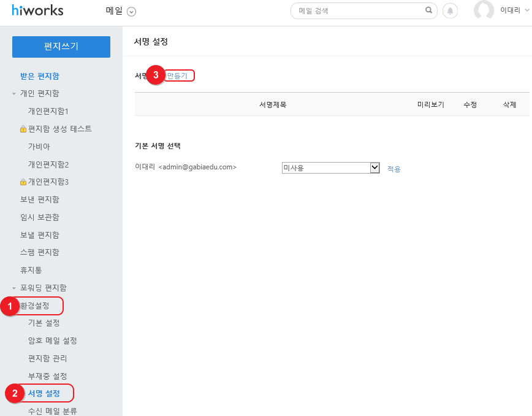The width and height of the screenshot is (532, 416).
Task: Collapse the 개인 편지함 tree arrow
Action: [14, 93]
